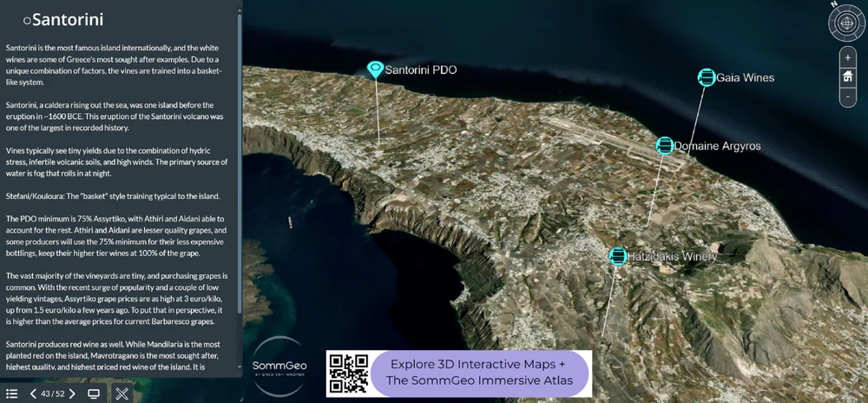
Task: Click the Gaia Wines map label
Action: pyautogui.click(x=745, y=78)
